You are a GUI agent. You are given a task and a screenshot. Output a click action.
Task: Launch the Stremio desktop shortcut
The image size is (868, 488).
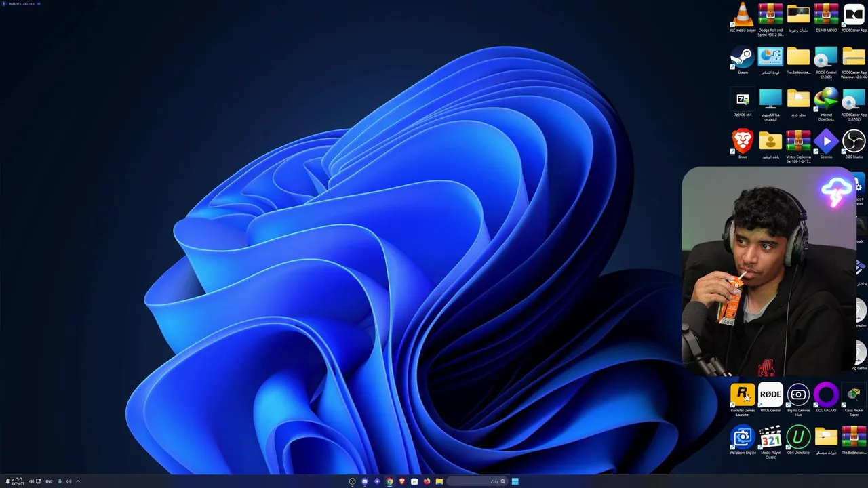point(826,144)
